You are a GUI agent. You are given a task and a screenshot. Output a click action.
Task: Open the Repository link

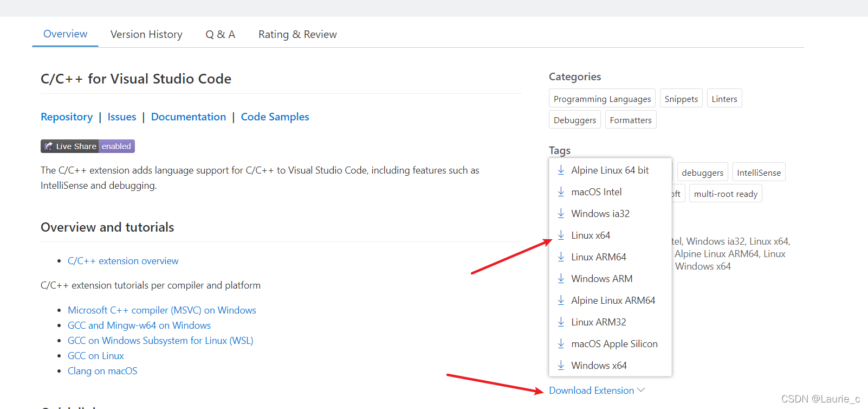coord(67,117)
